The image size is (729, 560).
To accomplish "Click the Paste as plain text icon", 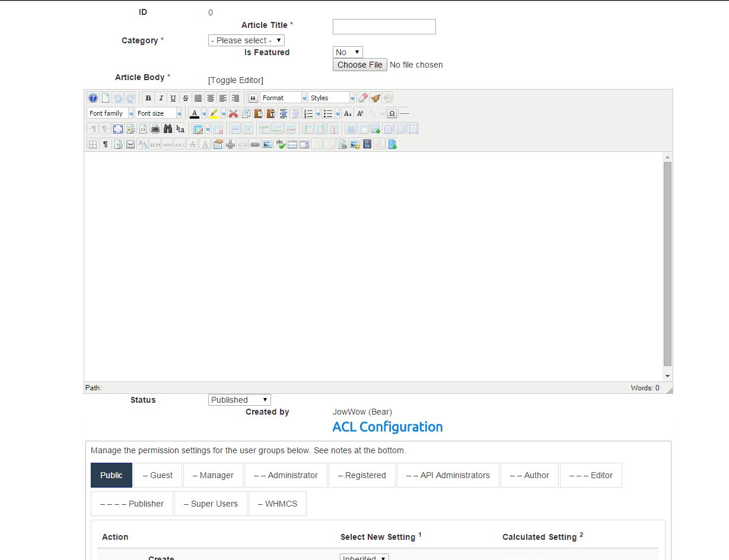I will pos(271,113).
